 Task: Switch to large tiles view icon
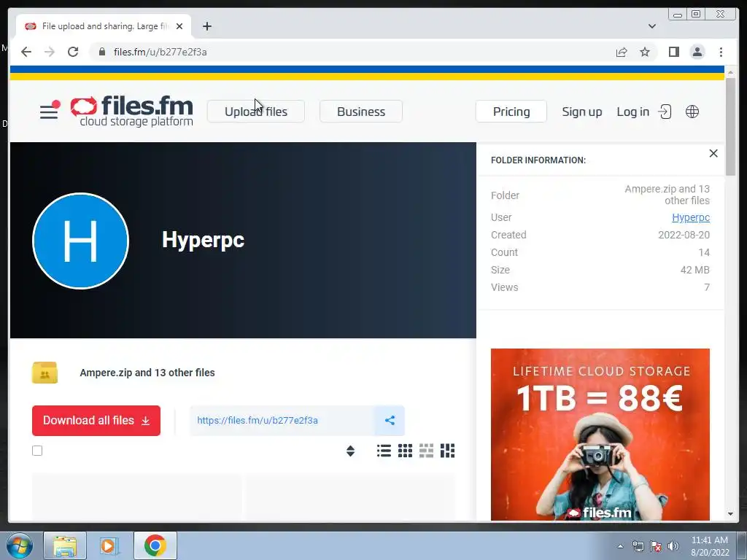[426, 451]
